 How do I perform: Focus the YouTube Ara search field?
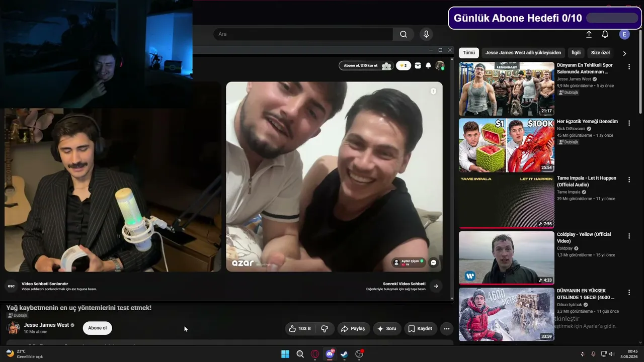click(x=303, y=34)
